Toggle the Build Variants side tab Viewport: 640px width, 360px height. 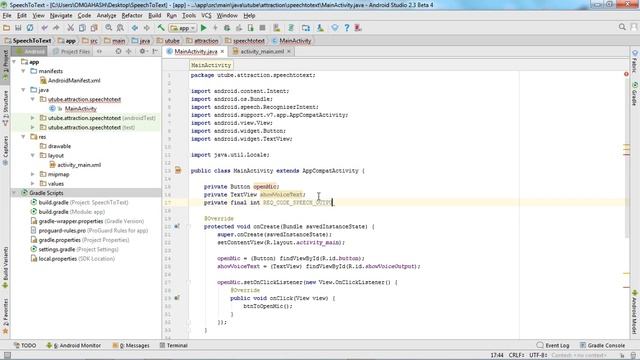5,268
